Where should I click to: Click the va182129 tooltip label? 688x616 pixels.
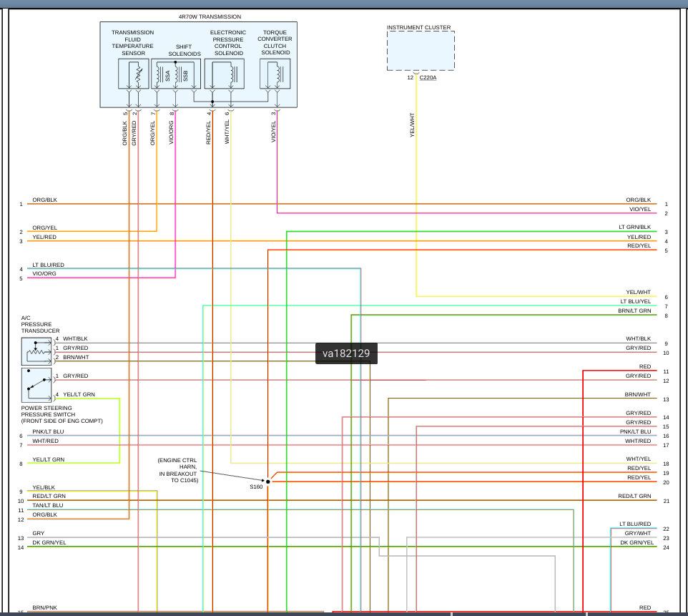point(346,353)
